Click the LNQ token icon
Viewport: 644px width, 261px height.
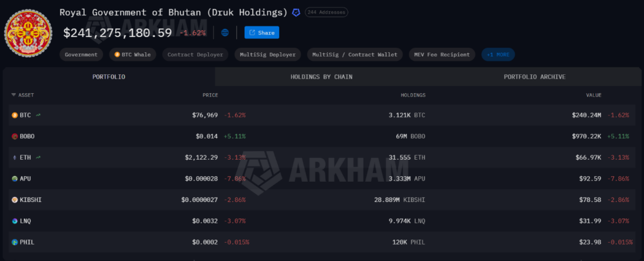(x=15, y=221)
